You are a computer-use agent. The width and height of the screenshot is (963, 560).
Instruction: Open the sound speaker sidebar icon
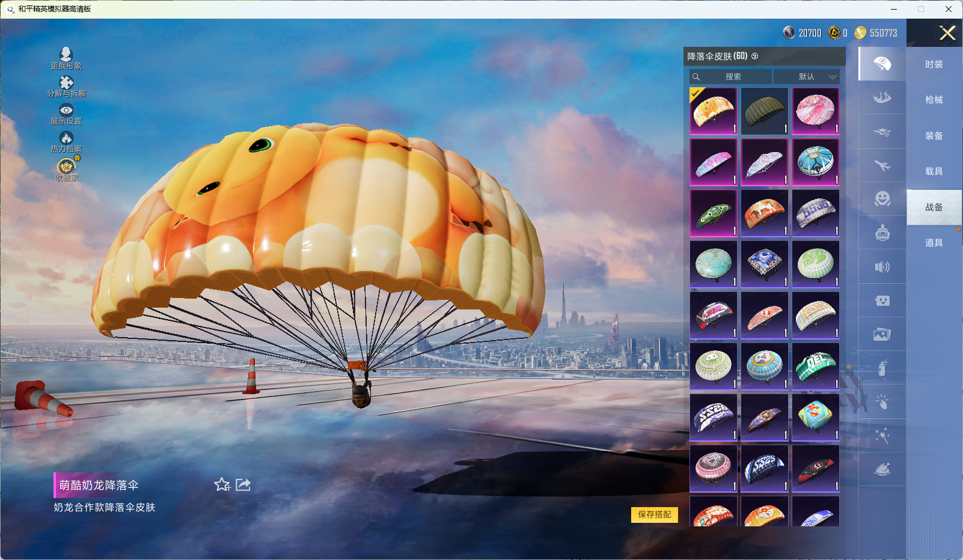tap(882, 267)
